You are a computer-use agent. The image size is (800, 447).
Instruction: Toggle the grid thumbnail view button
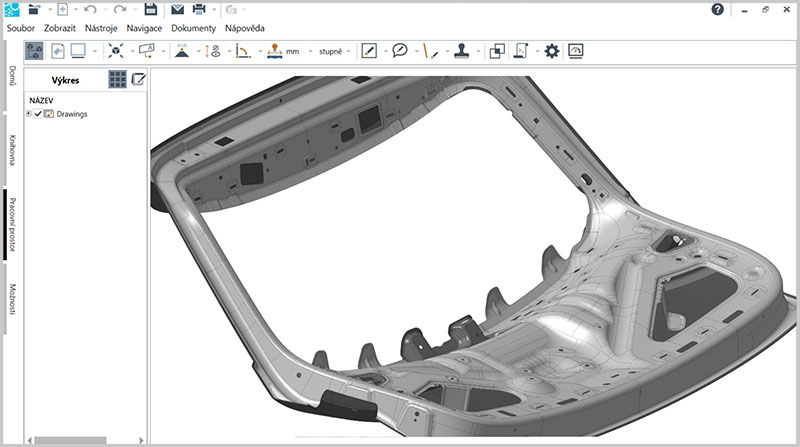(118, 79)
